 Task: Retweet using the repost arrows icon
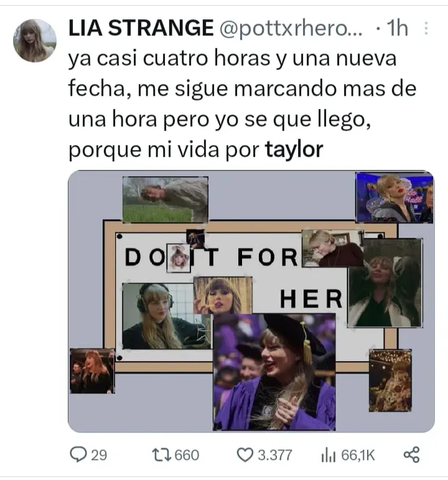point(162,455)
